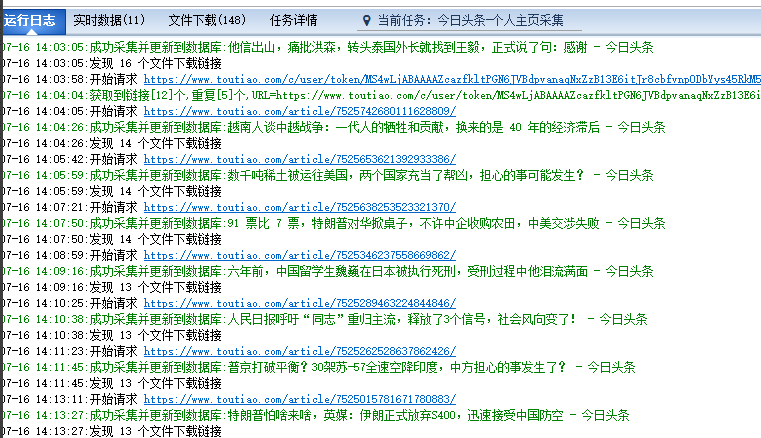This screenshot has width=761, height=438.
Task: Select the success log about 人民日报呼吁同志
Action: 324,320
